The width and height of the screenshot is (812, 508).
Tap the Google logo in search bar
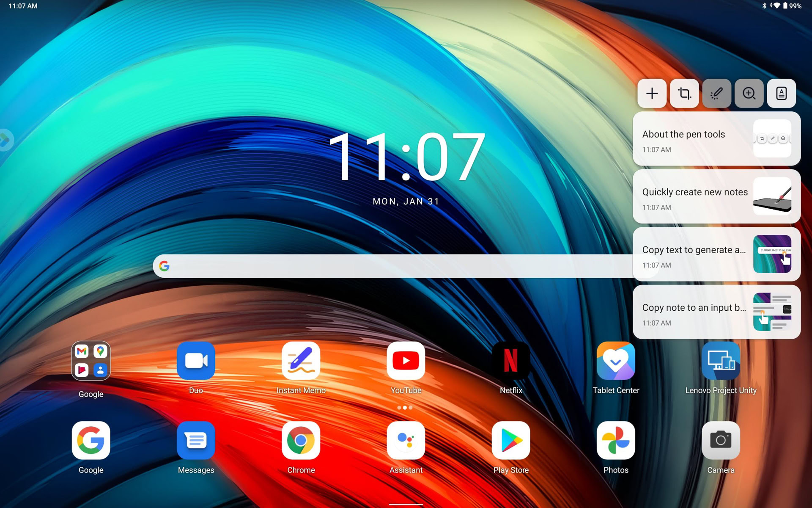164,266
